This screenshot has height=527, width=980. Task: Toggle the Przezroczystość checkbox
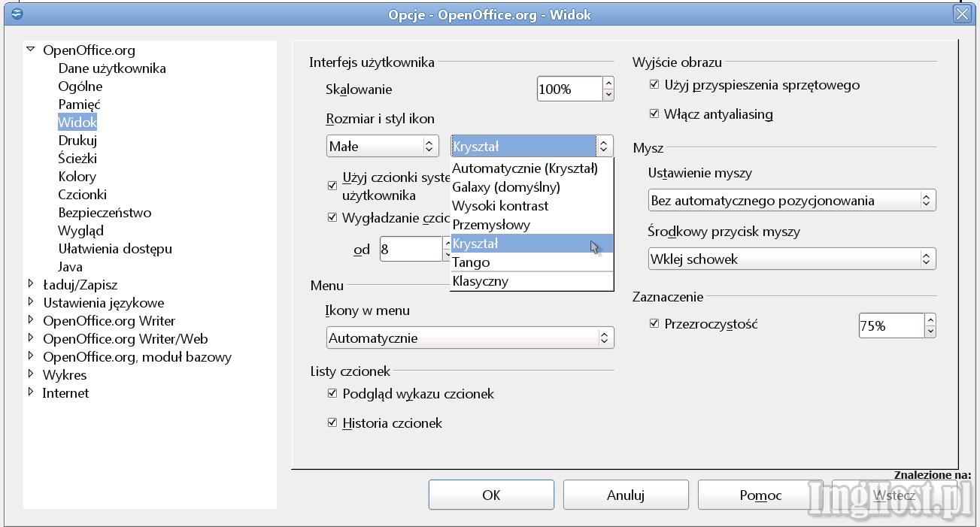tap(654, 324)
